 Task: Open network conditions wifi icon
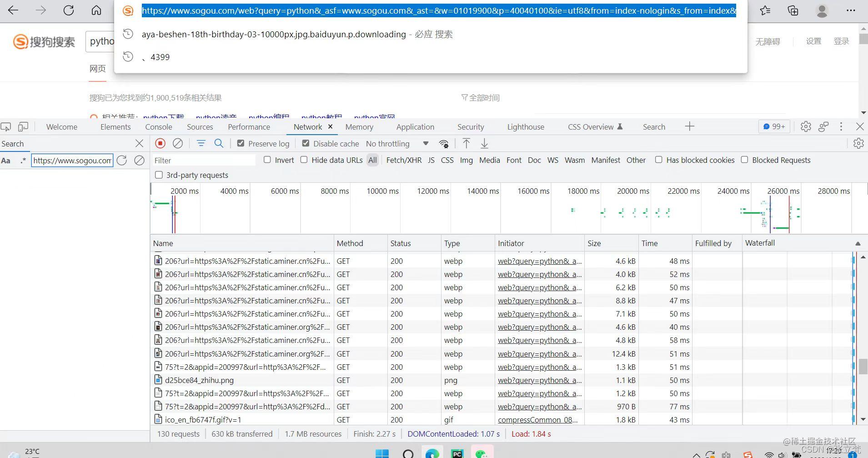point(444,144)
